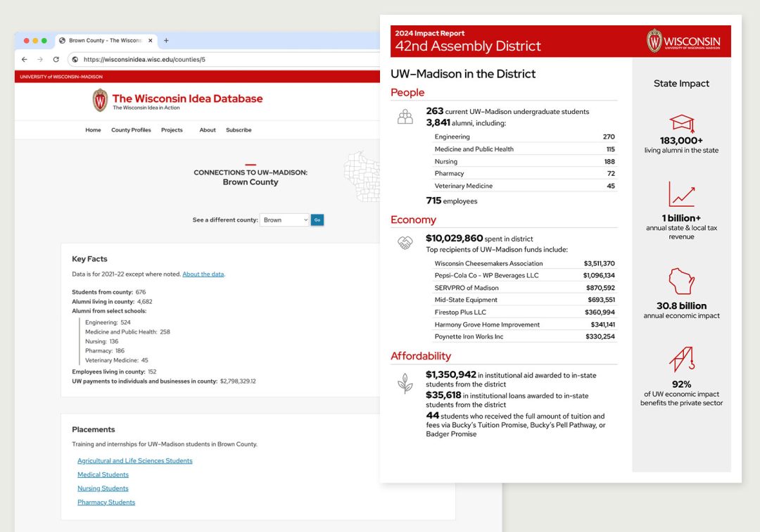Click the green macOS fullscreen button
Viewport: 760px width, 532px height.
coord(44,41)
